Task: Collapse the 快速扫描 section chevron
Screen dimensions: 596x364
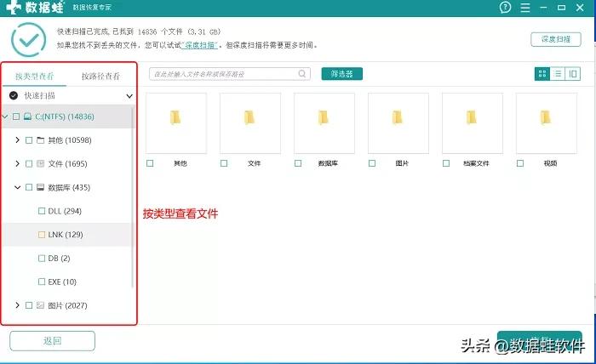Action: [129, 96]
